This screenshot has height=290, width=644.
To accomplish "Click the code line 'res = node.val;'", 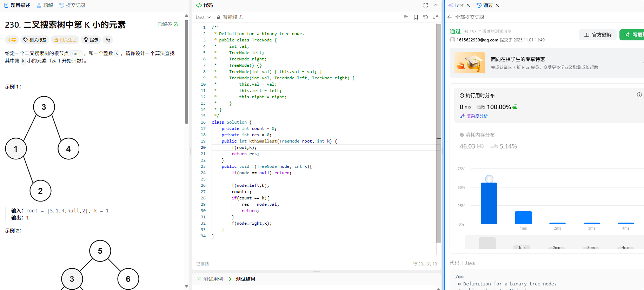I will pyautogui.click(x=260, y=204).
